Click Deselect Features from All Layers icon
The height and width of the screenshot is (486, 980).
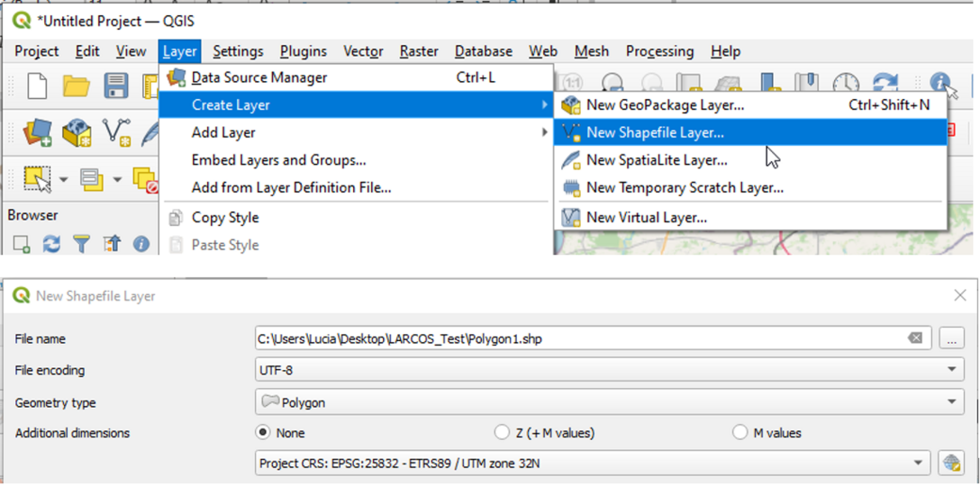pos(146,180)
